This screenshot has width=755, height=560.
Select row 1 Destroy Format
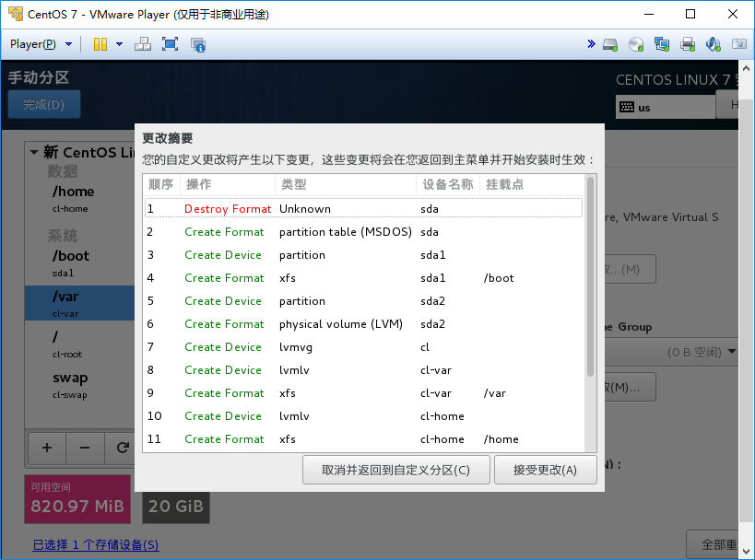coord(363,209)
